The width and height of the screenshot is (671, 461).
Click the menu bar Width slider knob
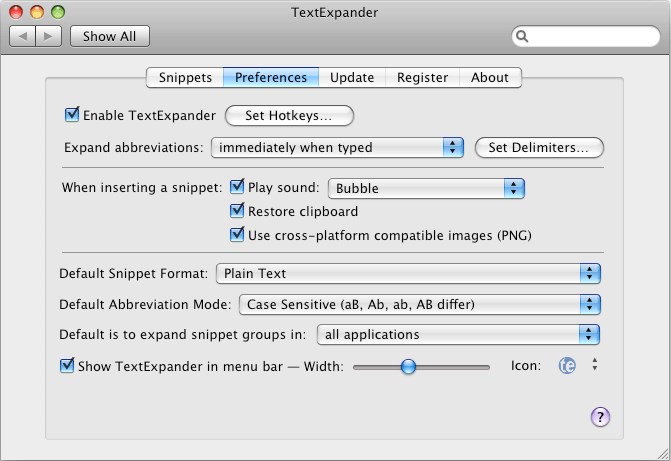pos(408,366)
